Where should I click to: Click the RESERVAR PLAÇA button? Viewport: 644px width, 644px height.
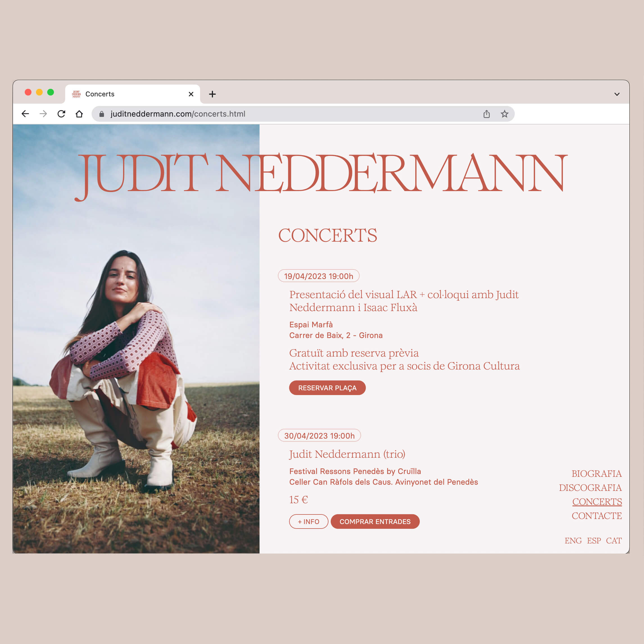point(327,388)
